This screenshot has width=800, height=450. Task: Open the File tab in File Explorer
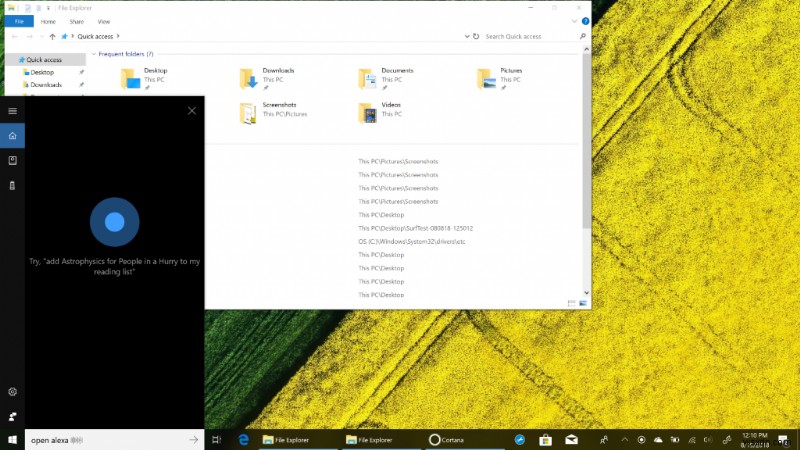(x=19, y=21)
